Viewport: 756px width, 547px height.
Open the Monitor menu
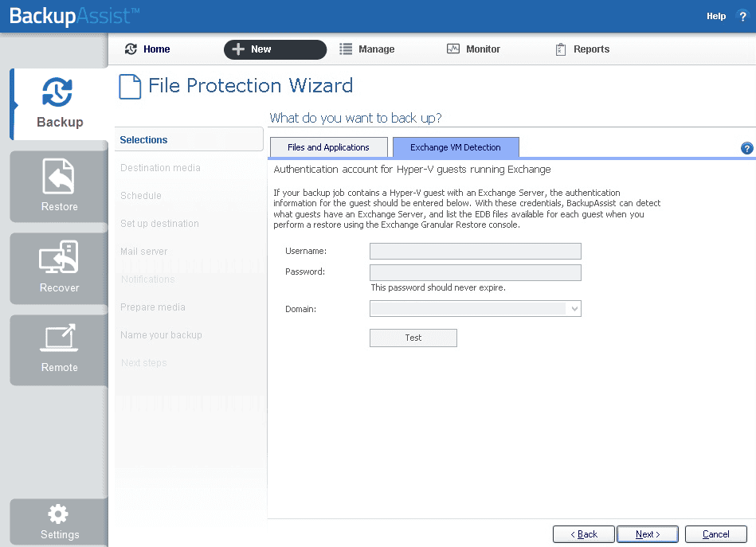tap(473, 49)
